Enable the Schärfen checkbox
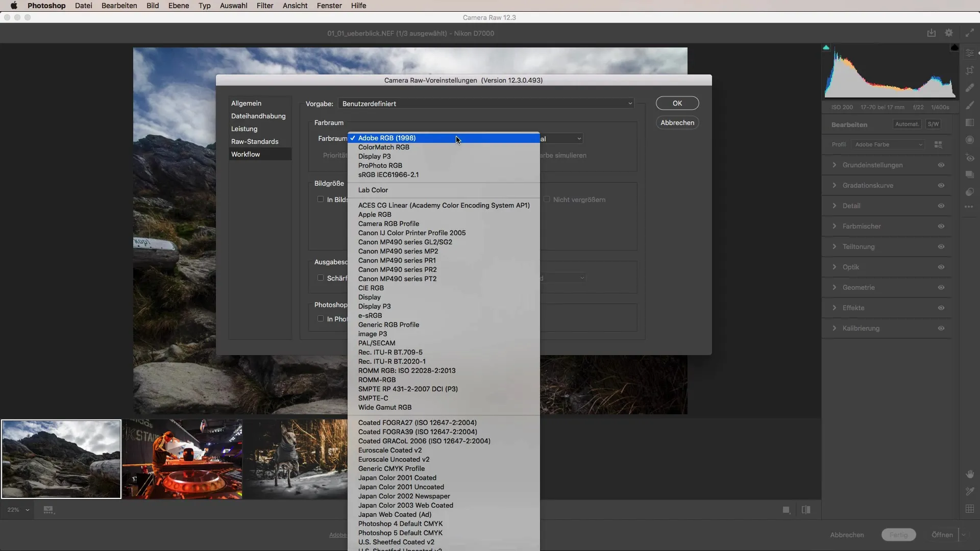980x551 pixels. tap(321, 278)
